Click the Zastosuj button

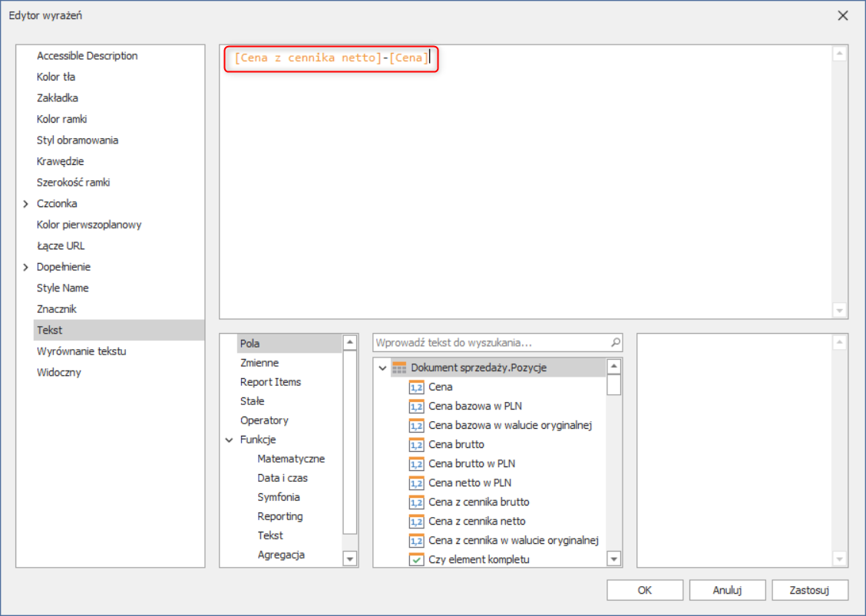(810, 590)
